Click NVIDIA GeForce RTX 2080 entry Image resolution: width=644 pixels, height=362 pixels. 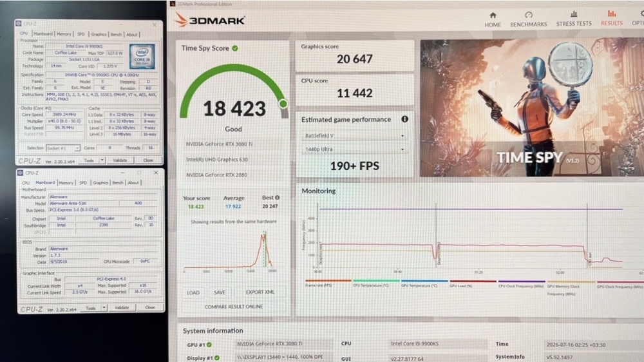coord(217,175)
